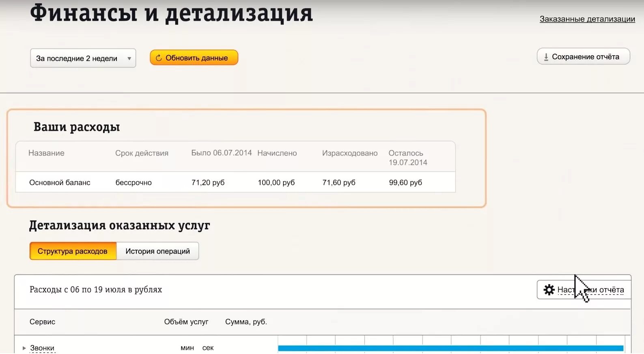Image resolution: width=644 pixels, height=354 pixels.
Task: Click the 'Обновить данные' refresh button
Action: point(194,58)
